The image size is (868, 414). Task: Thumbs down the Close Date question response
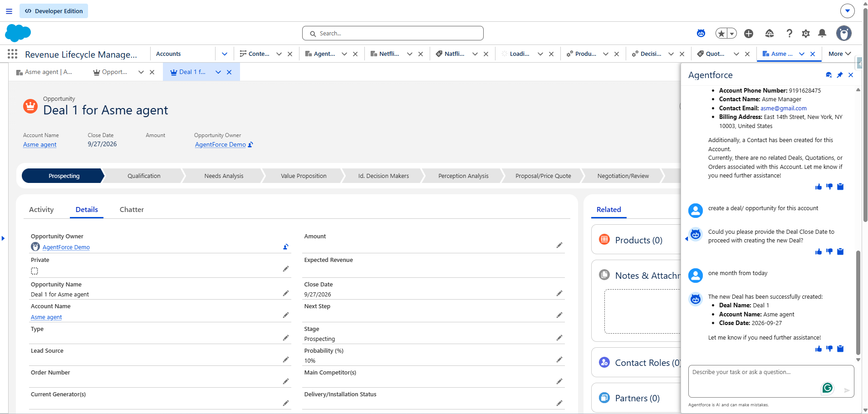pos(829,251)
